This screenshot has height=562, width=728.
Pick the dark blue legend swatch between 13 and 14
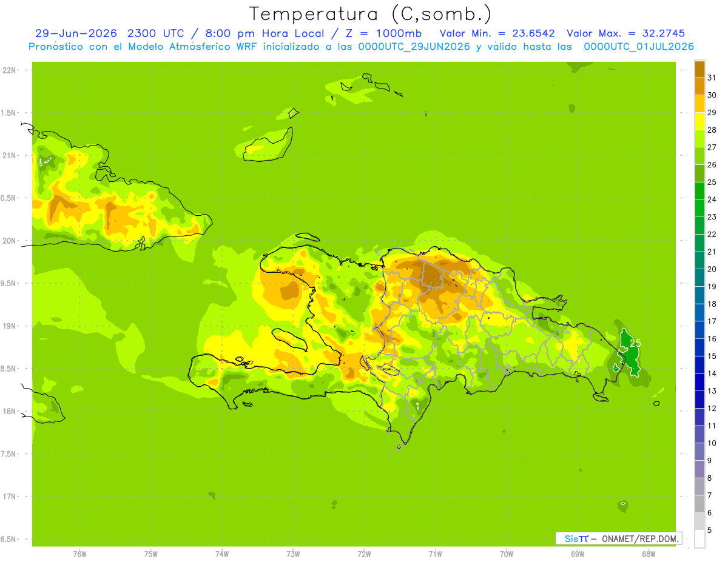pyautogui.click(x=699, y=382)
